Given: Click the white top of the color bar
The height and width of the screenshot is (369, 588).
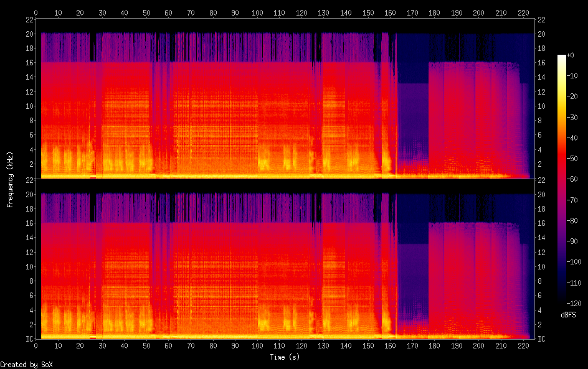Looking at the screenshot, I should coord(562,57).
